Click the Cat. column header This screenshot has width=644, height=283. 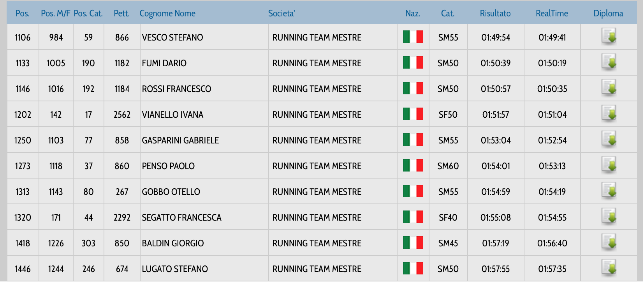(x=447, y=13)
